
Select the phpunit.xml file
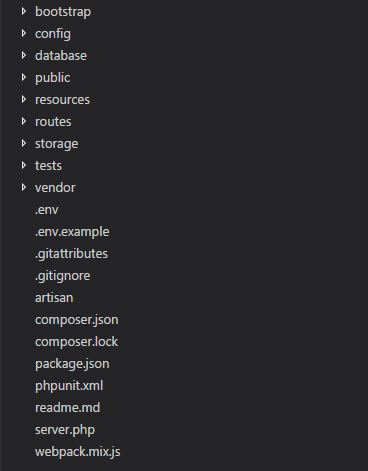tap(69, 386)
